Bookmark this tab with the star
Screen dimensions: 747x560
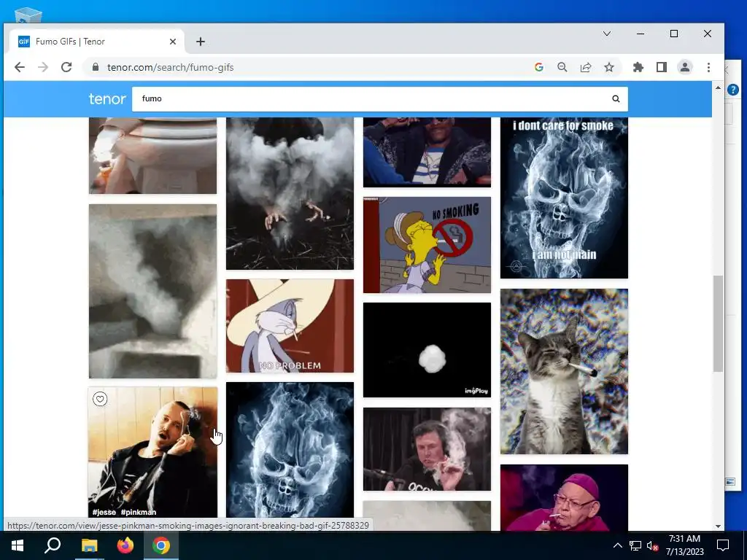(x=609, y=67)
